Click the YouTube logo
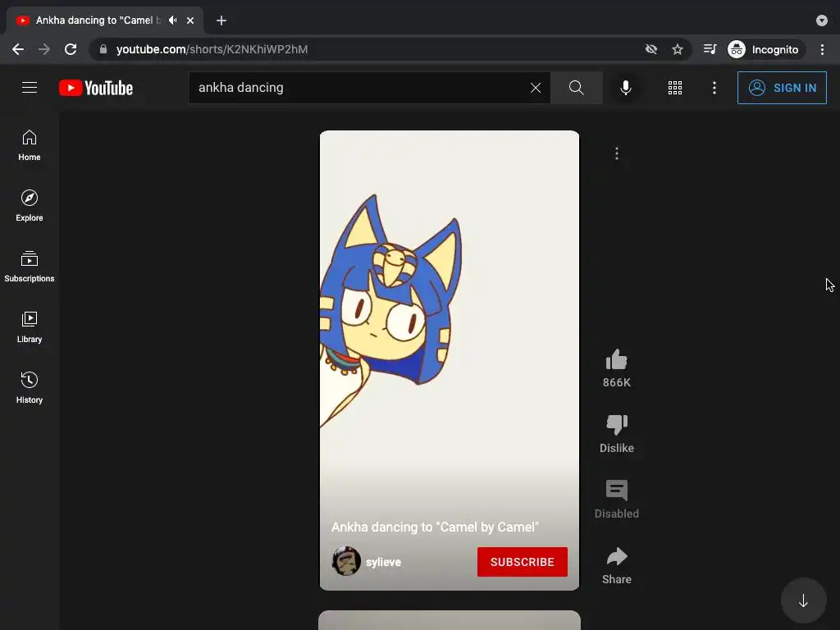The height and width of the screenshot is (630, 840). click(x=96, y=88)
